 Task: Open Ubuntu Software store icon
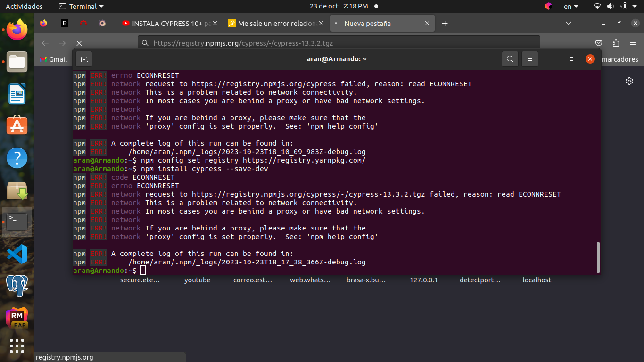coord(17,126)
